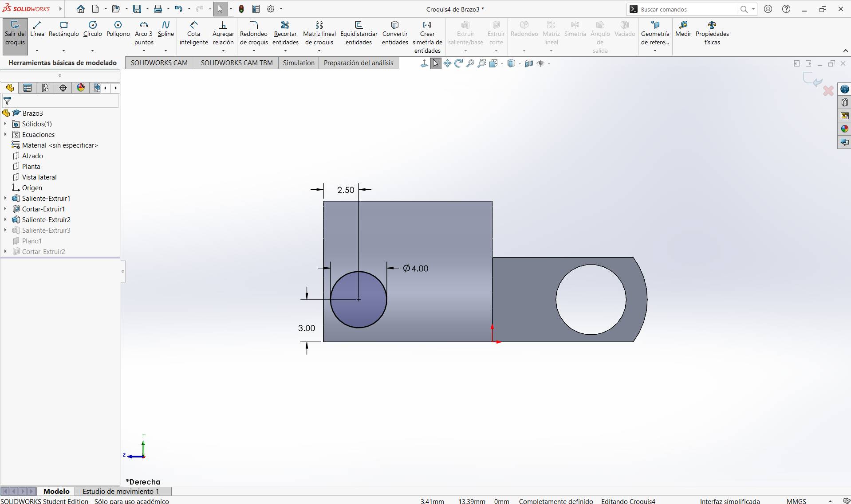The image size is (851, 504).
Task: Open the MMGS unit system menu
Action: [796, 501]
